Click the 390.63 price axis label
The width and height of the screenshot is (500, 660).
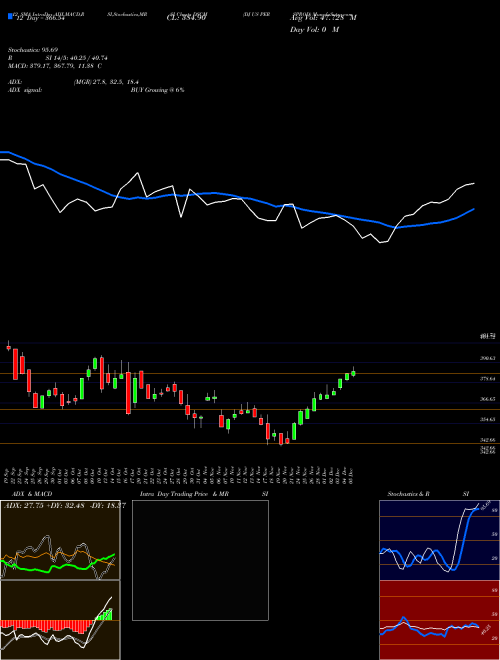pos(488,359)
